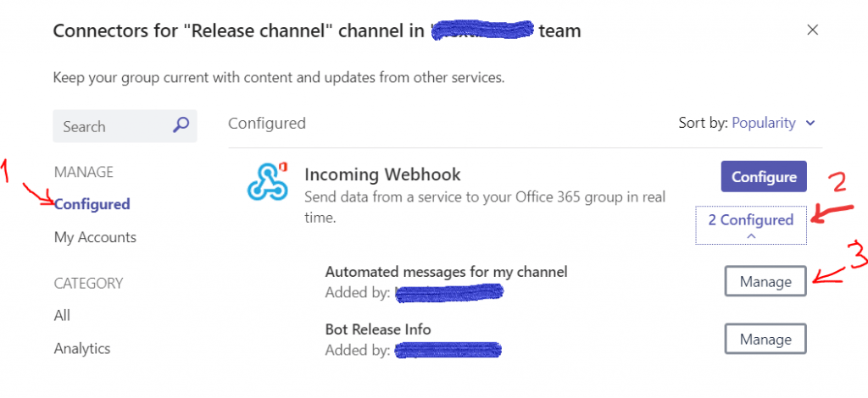This screenshot has width=868, height=398.
Task: Collapse the 2 Configured expander
Action: pyautogui.click(x=750, y=220)
